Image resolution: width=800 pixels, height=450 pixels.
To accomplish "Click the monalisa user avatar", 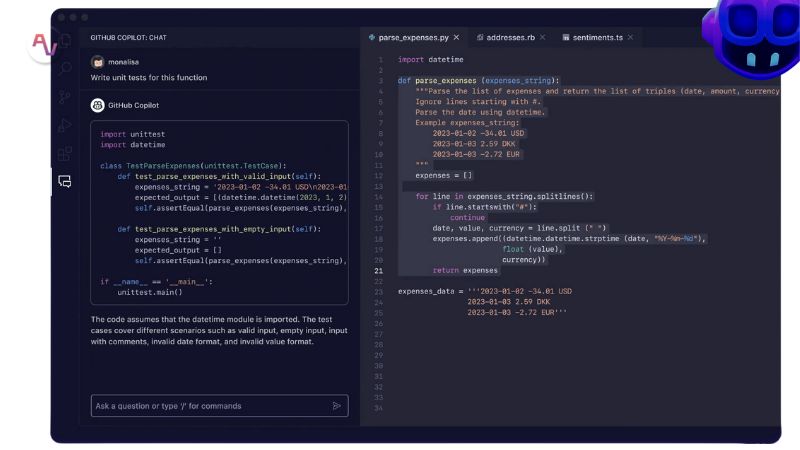I will [x=97, y=62].
